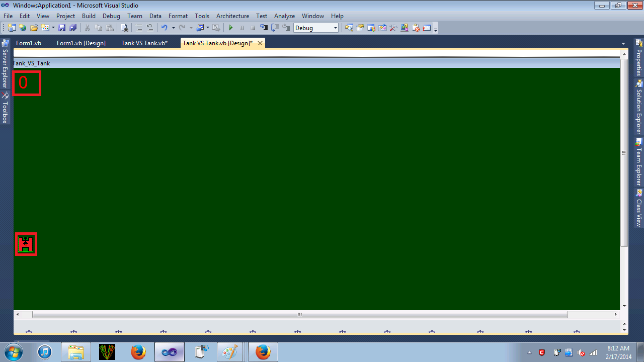Open the Debug menu
This screenshot has height=362, width=644.
point(111,16)
